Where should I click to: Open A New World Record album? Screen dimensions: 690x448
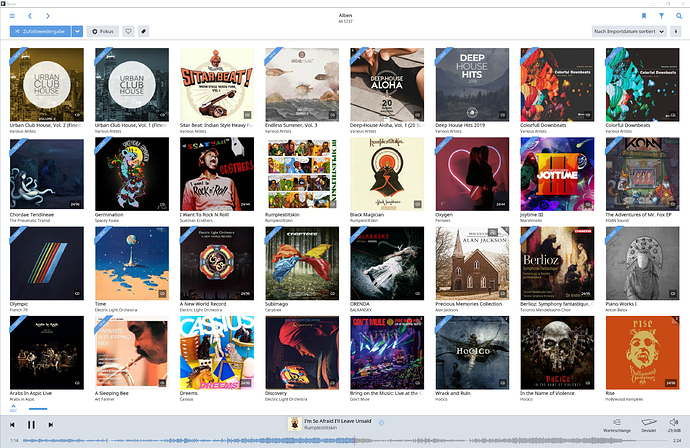coord(217,264)
